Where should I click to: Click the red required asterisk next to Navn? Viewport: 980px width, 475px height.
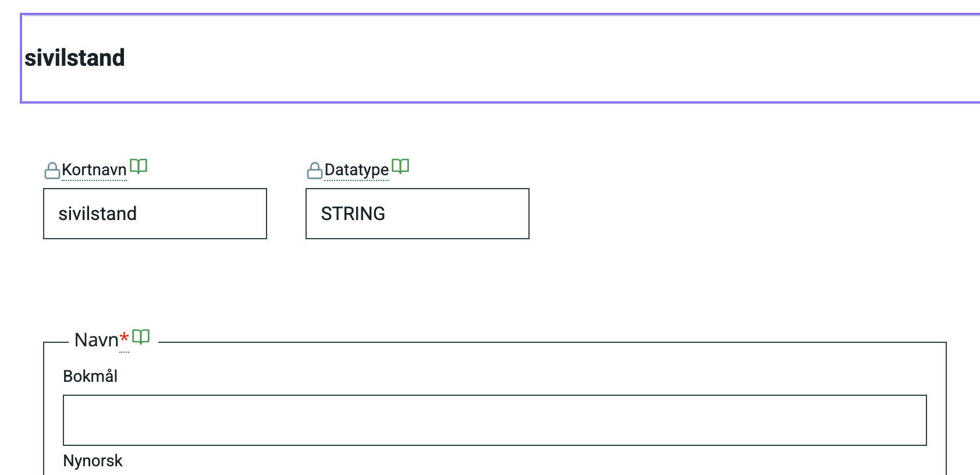point(124,337)
